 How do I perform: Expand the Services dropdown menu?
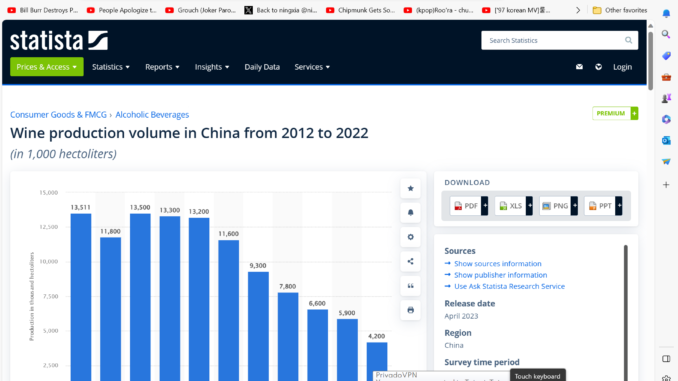pos(312,67)
